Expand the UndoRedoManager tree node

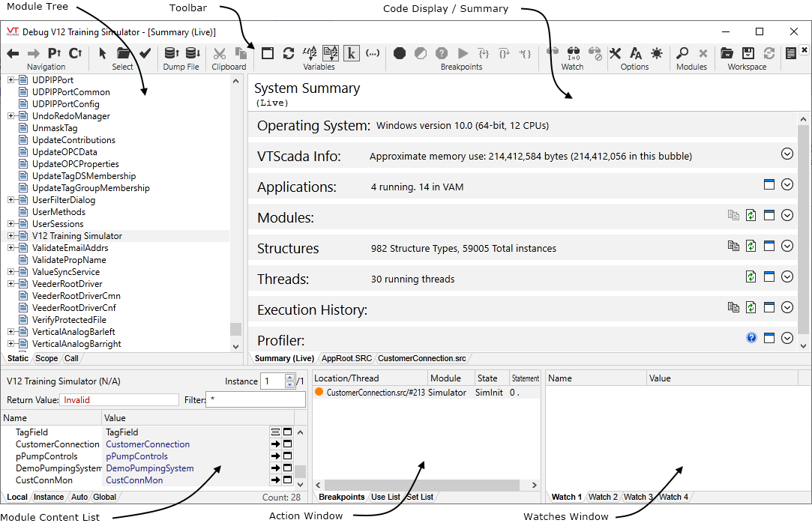pos(11,116)
